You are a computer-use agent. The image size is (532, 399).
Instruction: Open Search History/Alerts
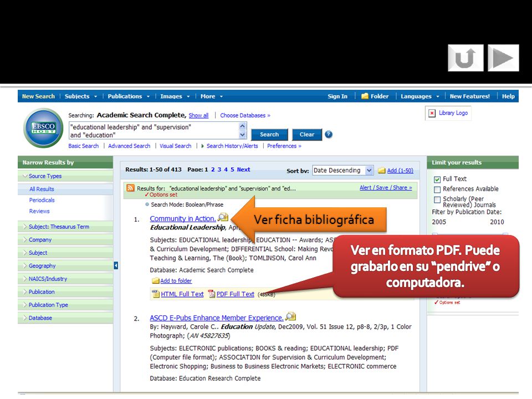click(232, 146)
